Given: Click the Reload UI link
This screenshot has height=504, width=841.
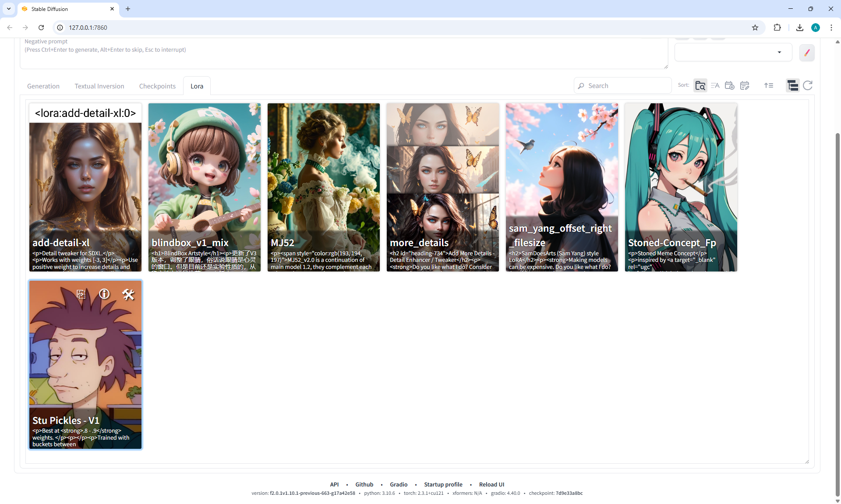Looking at the screenshot, I should [491, 484].
